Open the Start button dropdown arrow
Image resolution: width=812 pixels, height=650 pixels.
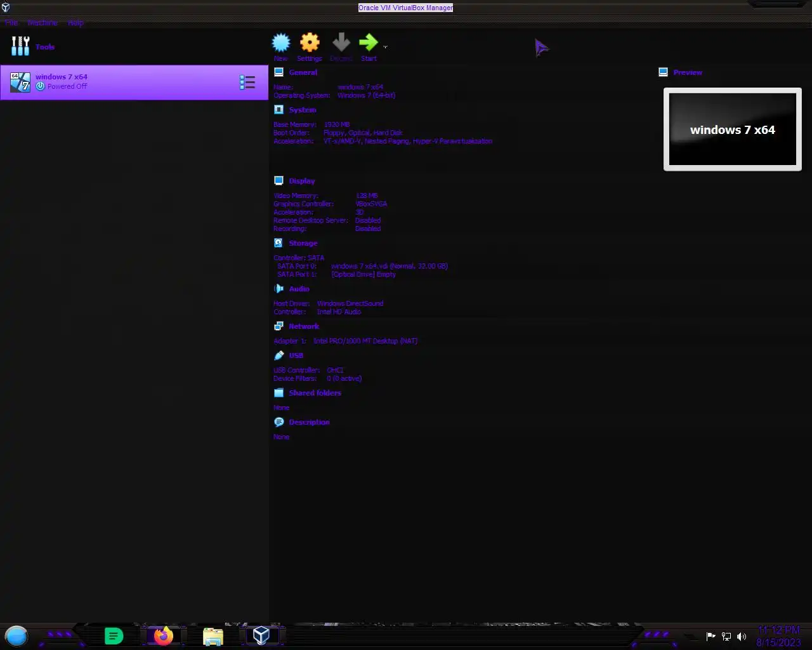385,47
